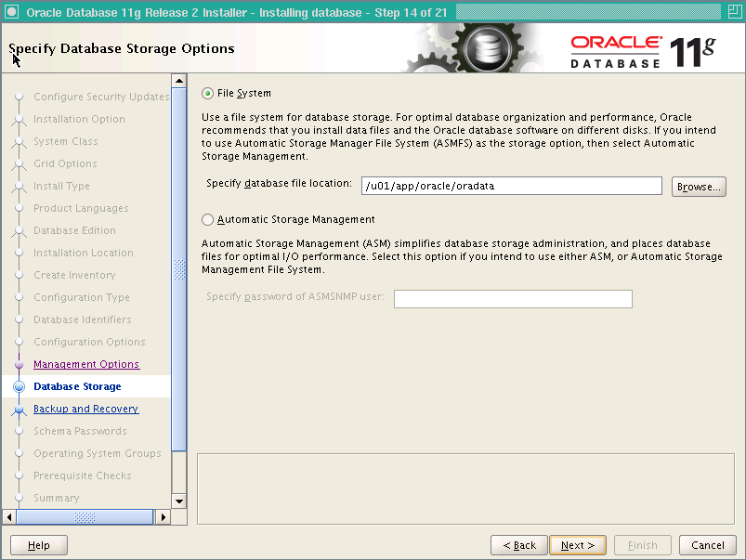Open Help for storage options

tap(38, 545)
